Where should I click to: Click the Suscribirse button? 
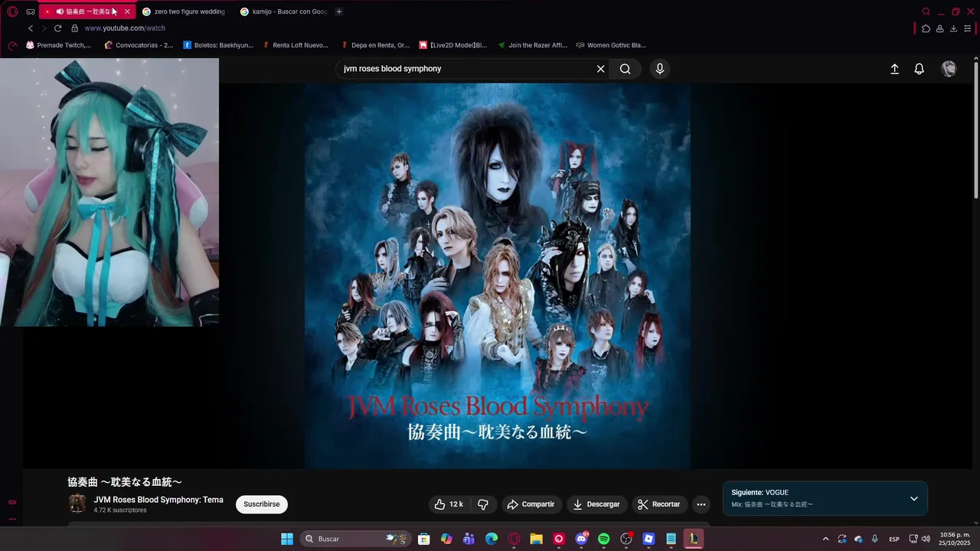pyautogui.click(x=262, y=504)
